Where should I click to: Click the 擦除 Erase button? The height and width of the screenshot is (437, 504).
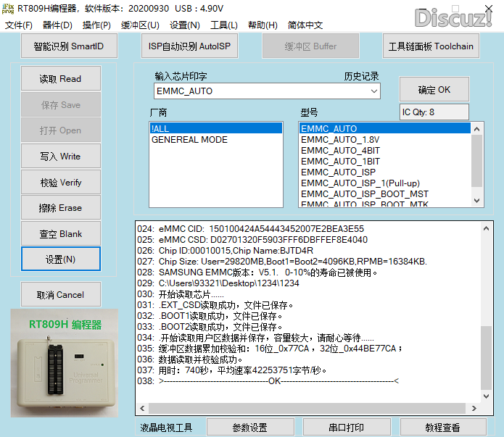[61, 208]
